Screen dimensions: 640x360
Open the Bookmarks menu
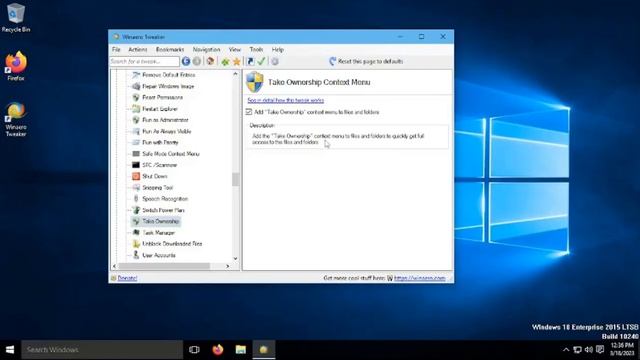point(170,49)
